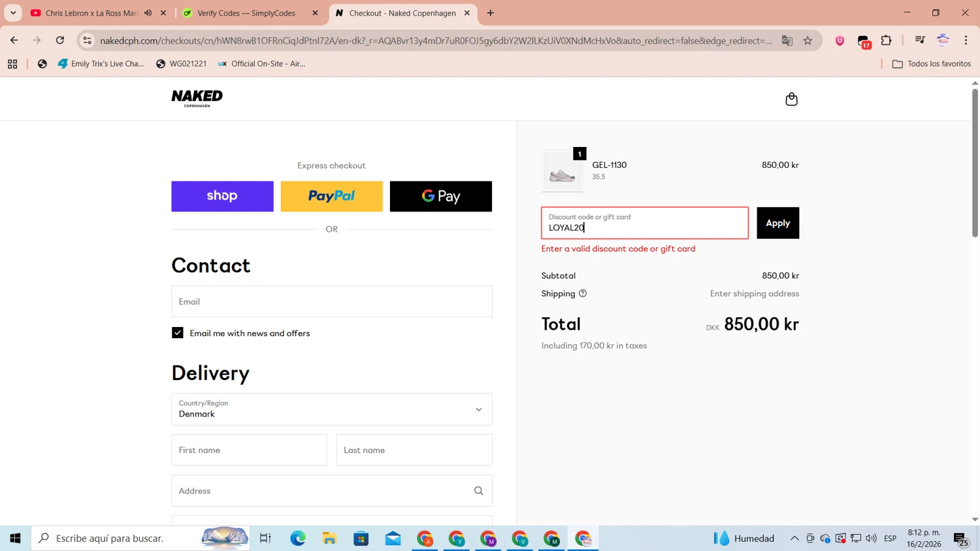The height and width of the screenshot is (551, 980).
Task: Open the Mail app on taskbar
Action: 393,538
